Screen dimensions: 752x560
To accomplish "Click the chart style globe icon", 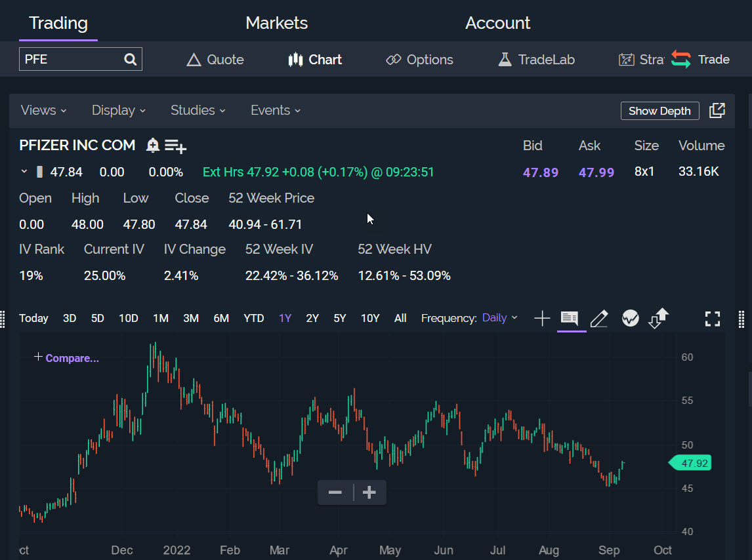I will point(630,318).
